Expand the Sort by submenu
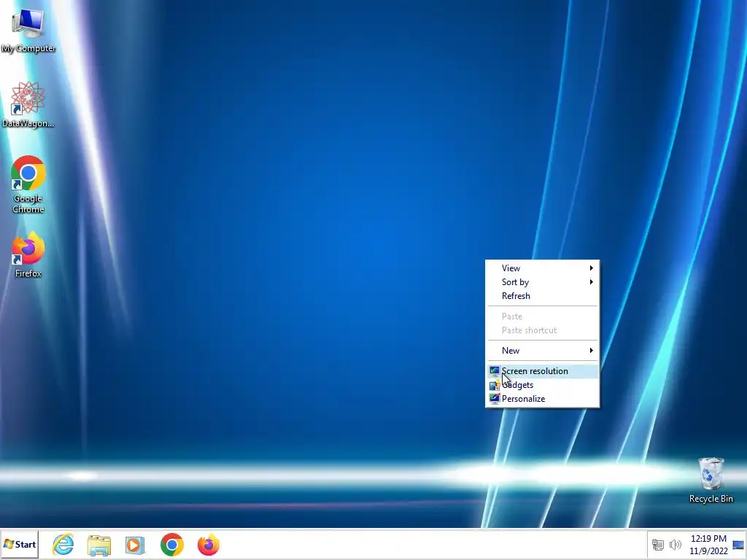Viewport: 747px width, 560px height. (x=542, y=282)
